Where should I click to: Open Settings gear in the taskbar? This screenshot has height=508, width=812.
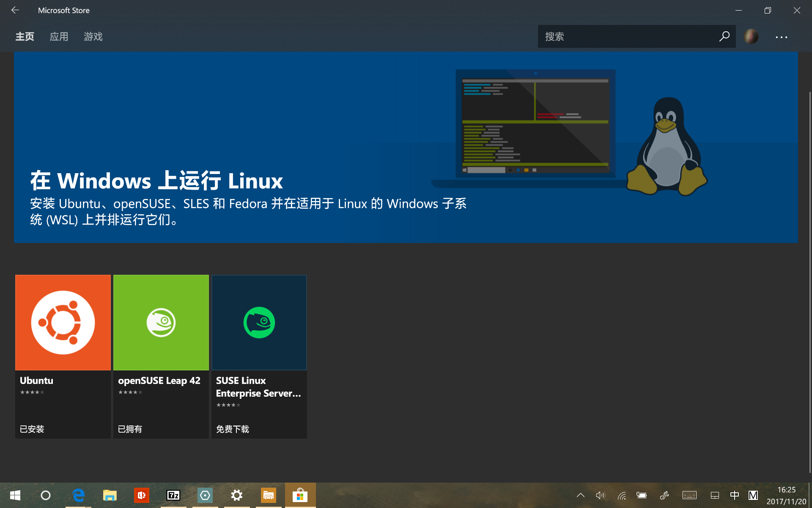point(237,495)
